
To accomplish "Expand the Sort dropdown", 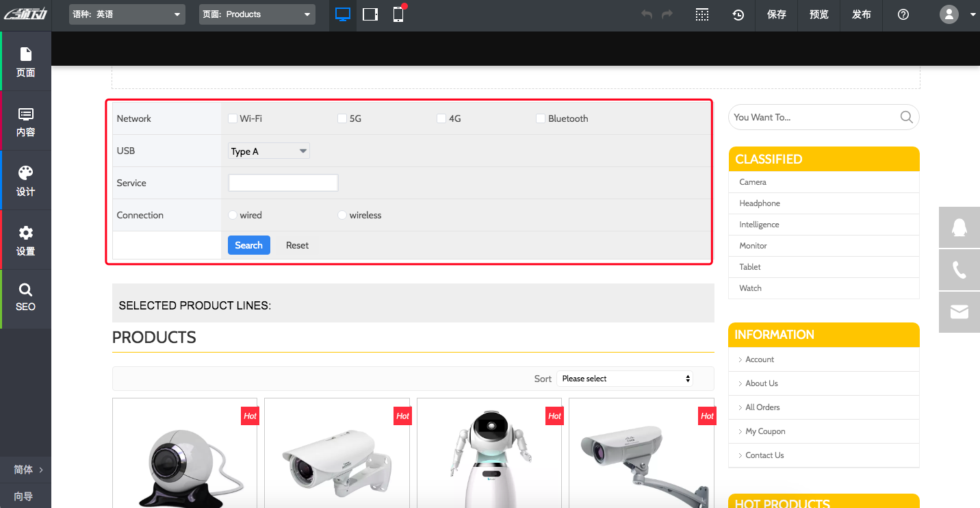I will tap(625, 379).
